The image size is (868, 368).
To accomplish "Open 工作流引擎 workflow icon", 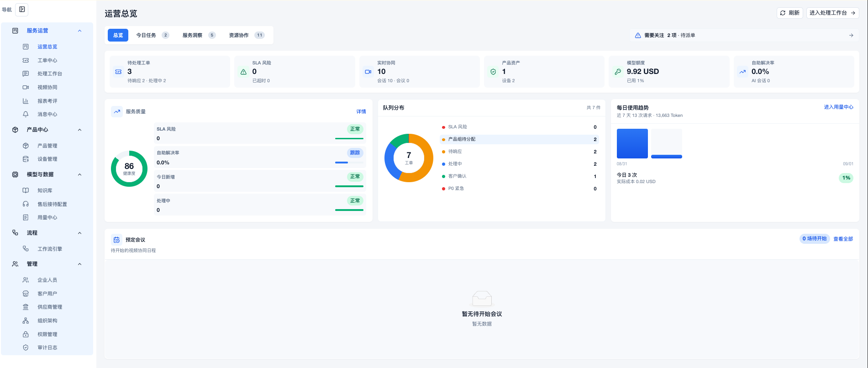I will 26,249.
